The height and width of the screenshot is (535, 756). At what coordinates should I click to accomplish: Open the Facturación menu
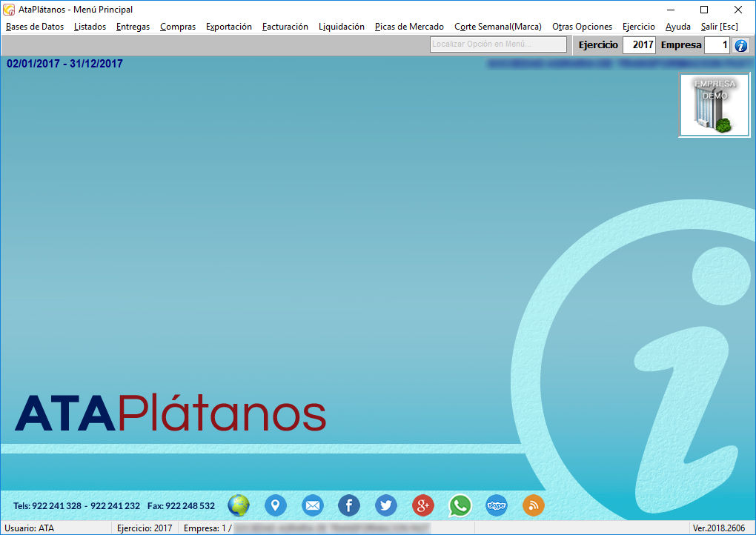click(x=285, y=27)
